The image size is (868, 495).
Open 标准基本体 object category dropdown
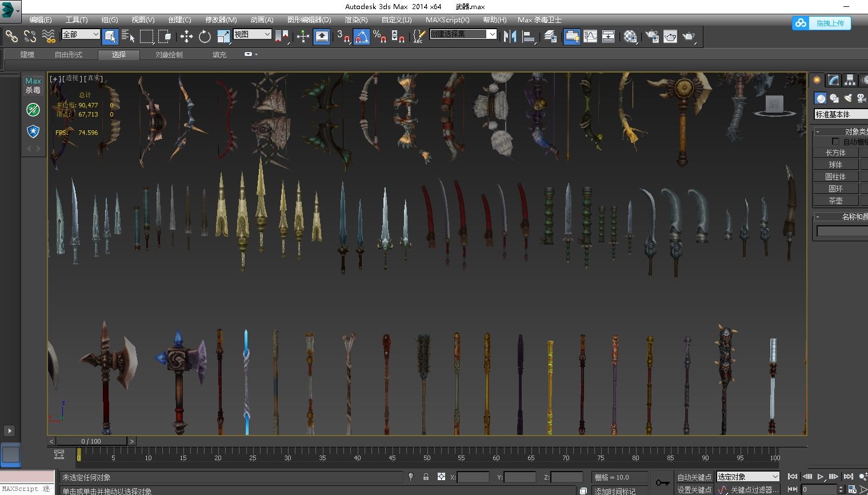coord(841,114)
